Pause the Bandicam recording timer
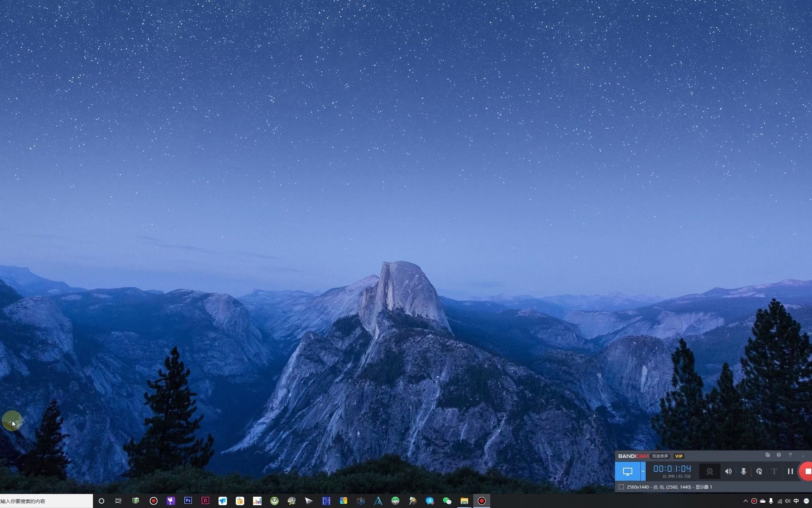 [790, 471]
